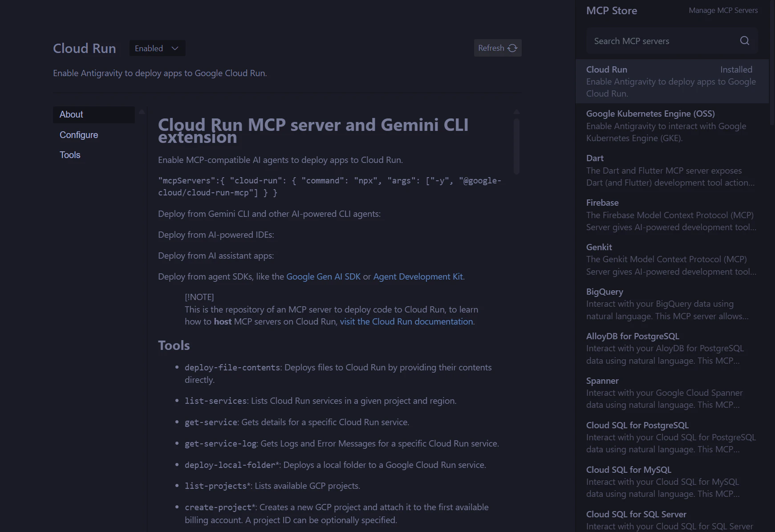775x532 pixels.
Task: Open the Google Gen AI SDK link
Action: tap(323, 276)
